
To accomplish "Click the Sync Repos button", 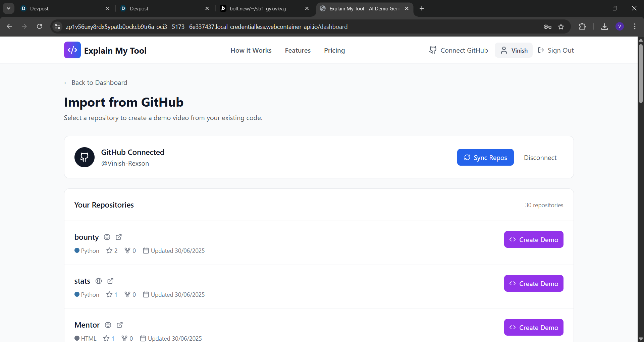I will (x=485, y=157).
